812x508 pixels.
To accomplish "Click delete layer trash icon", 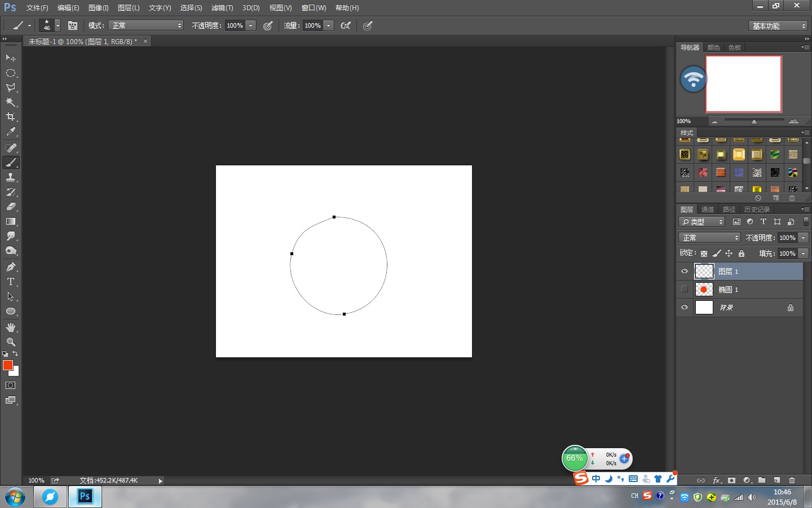I will tap(792, 480).
